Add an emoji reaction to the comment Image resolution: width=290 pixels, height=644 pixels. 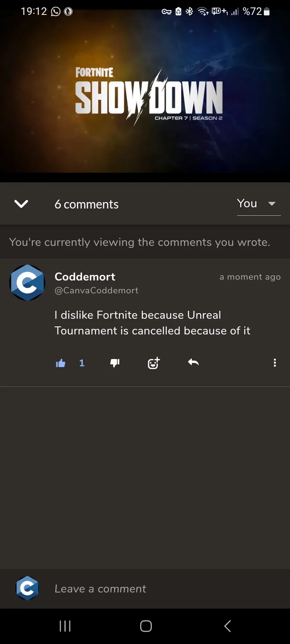tap(153, 363)
